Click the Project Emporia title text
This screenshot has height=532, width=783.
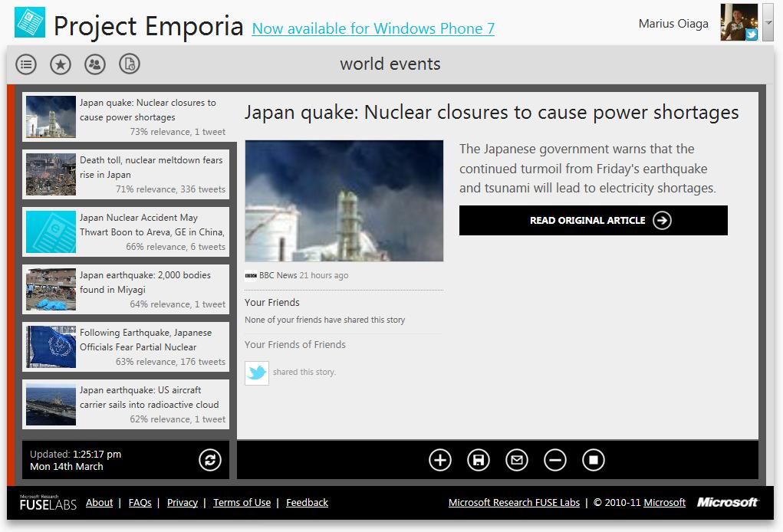tap(148, 27)
